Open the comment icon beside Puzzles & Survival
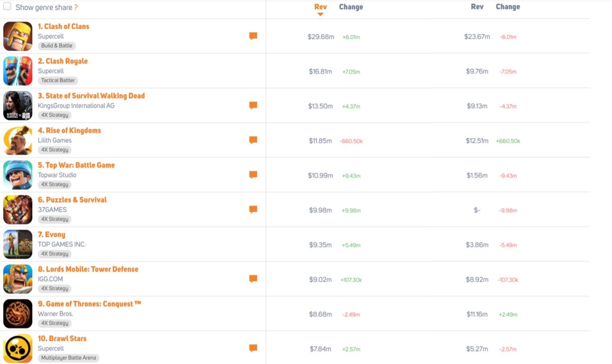The width and height of the screenshot is (612, 364). click(253, 209)
